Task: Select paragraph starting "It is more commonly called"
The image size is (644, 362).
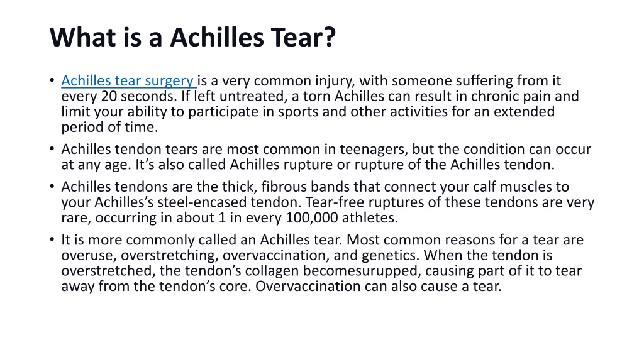Action: [x=323, y=263]
